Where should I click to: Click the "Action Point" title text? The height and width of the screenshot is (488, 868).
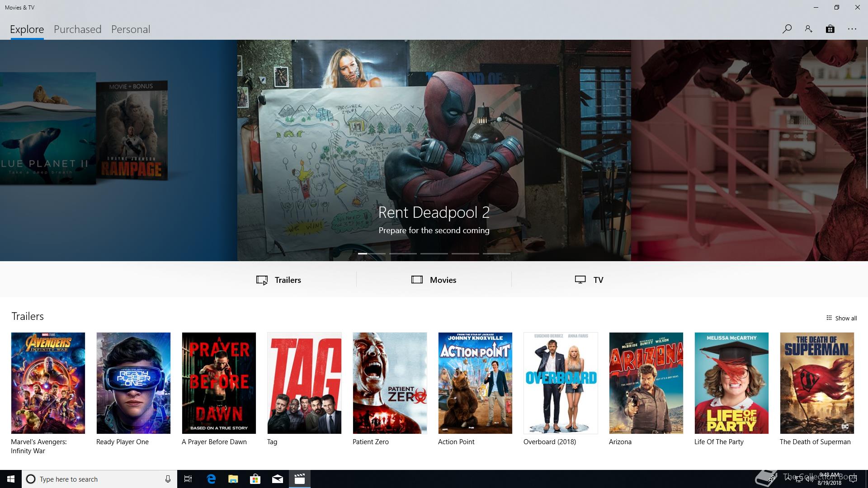pyautogui.click(x=456, y=442)
